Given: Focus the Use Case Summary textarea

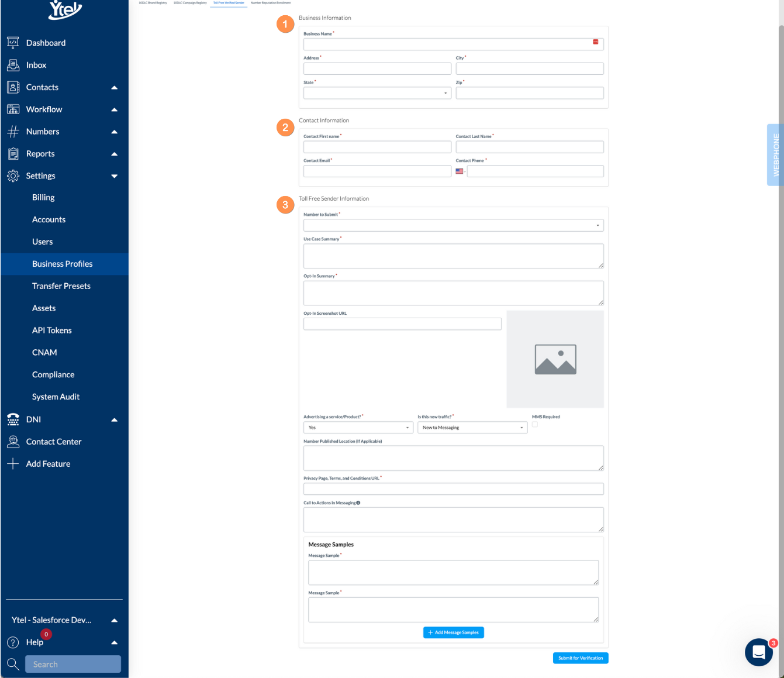Looking at the screenshot, I should click(x=453, y=256).
